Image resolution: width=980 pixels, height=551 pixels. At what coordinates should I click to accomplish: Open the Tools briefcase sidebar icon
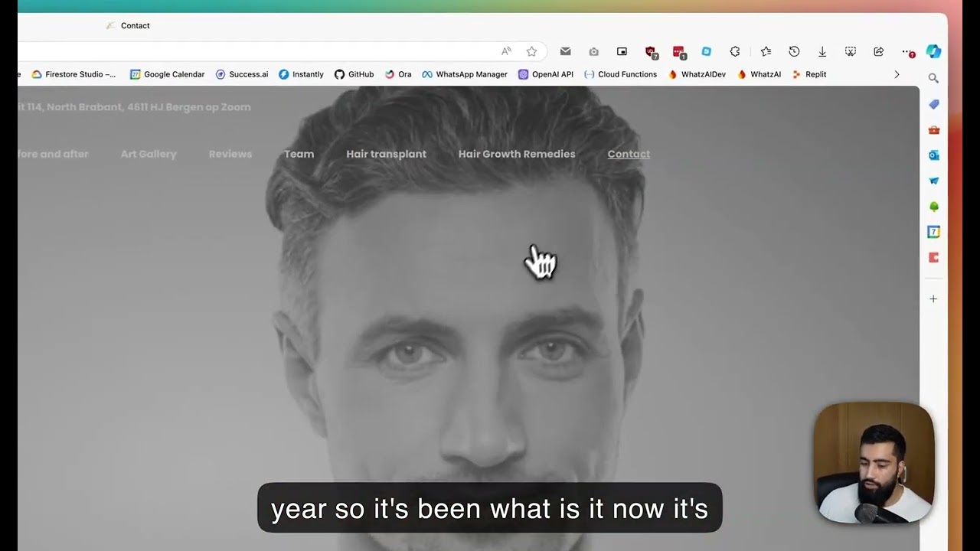(933, 129)
